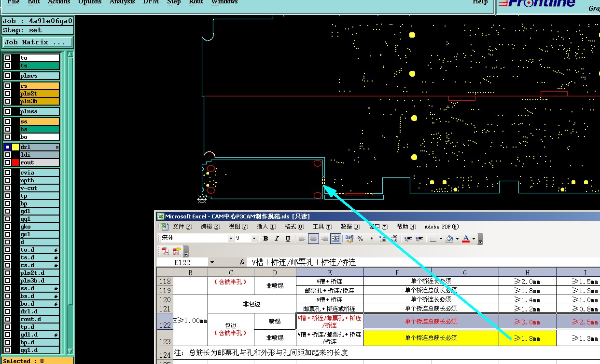The image size is (600, 364).
Task: Toggle checkbox for layer ts
Action: (8, 66)
